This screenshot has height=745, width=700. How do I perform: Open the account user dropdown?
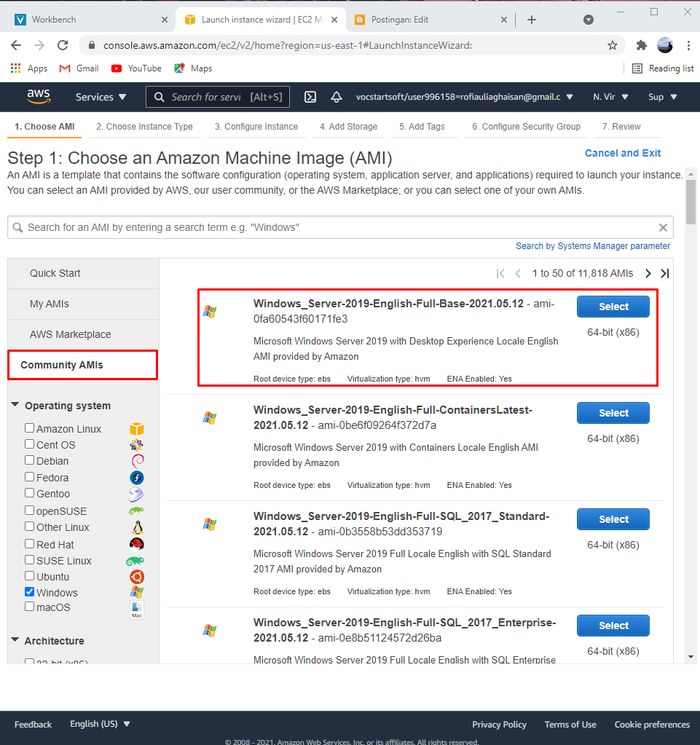464,97
